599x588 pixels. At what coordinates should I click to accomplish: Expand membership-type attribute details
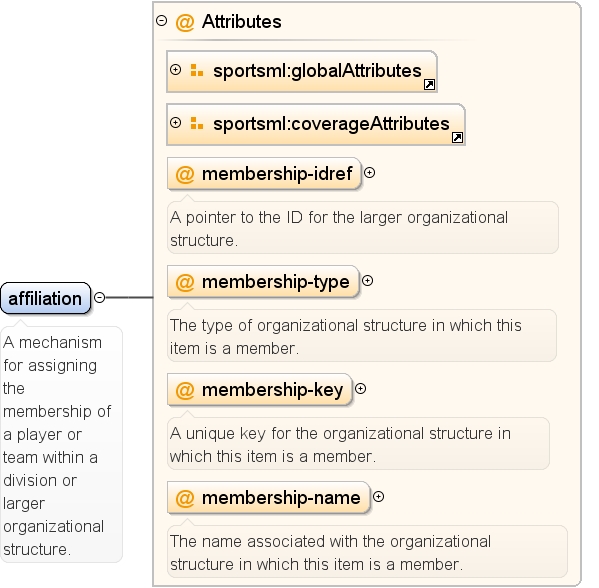click(x=367, y=281)
